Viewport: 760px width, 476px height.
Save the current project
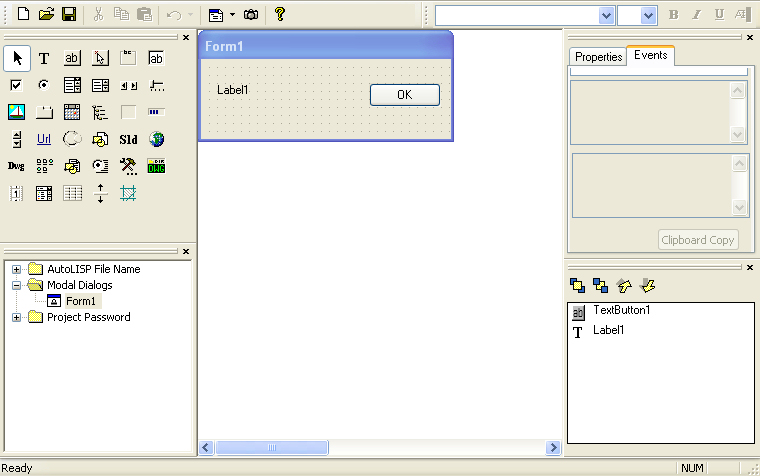point(69,14)
